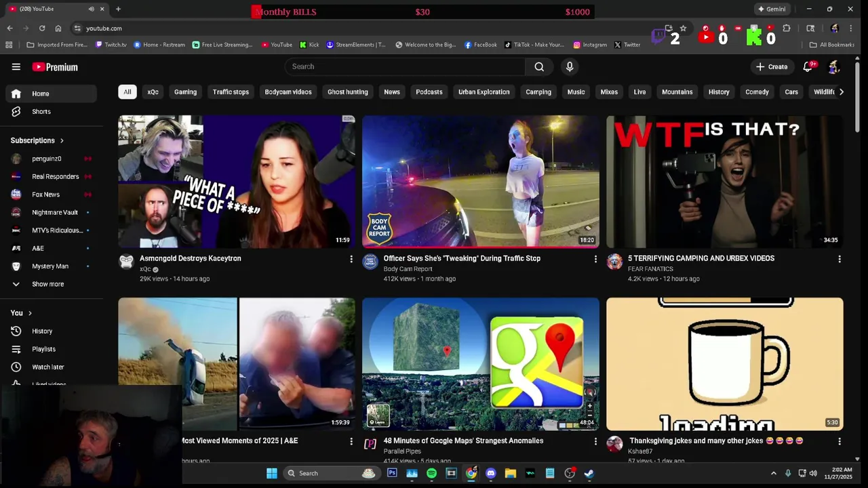Open Photoshop from the taskbar

[x=392, y=473]
